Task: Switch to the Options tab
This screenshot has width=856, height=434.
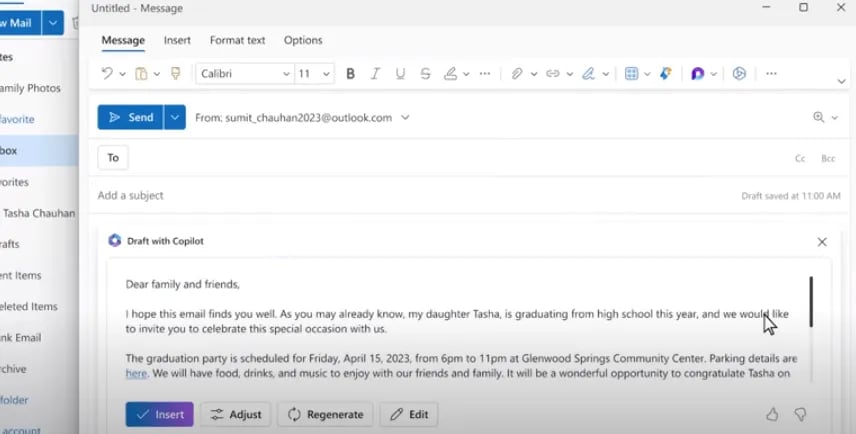Action: click(303, 40)
